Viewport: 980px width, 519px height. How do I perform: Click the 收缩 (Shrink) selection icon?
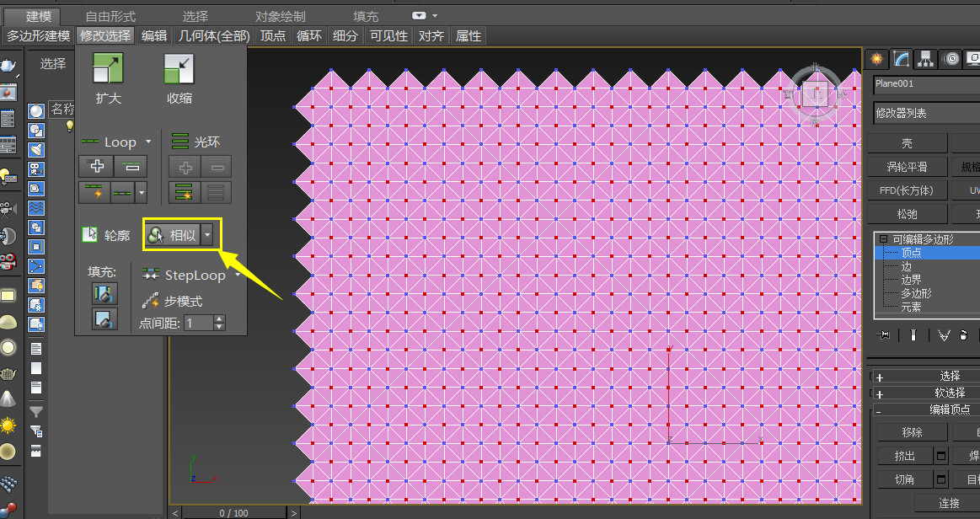179,68
